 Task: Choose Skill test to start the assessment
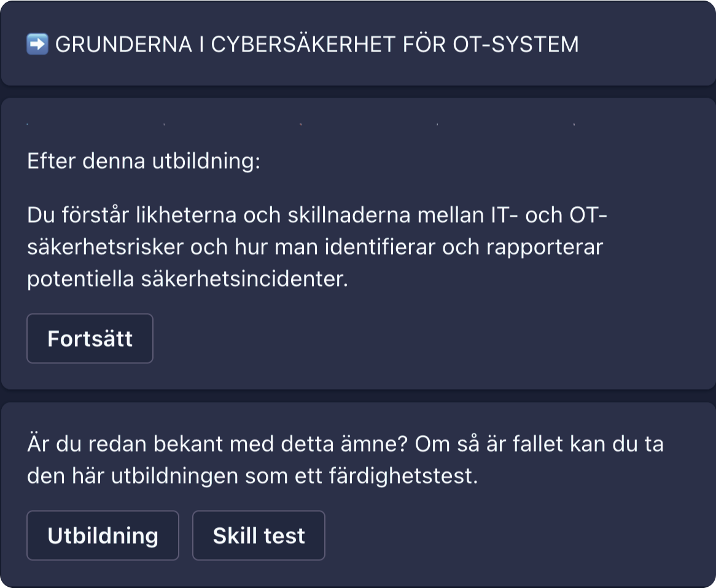259,535
